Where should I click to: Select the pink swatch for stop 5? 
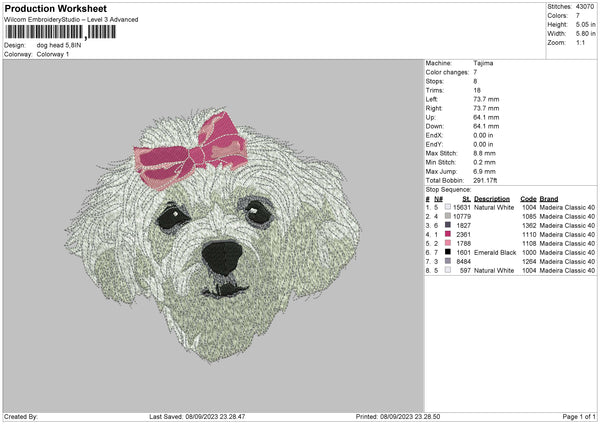pyautogui.click(x=448, y=243)
